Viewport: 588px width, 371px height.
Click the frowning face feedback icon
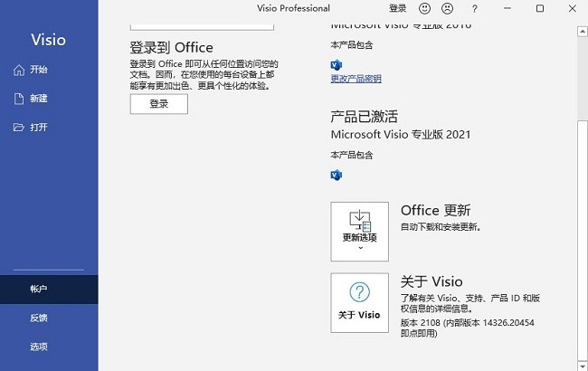tap(447, 8)
